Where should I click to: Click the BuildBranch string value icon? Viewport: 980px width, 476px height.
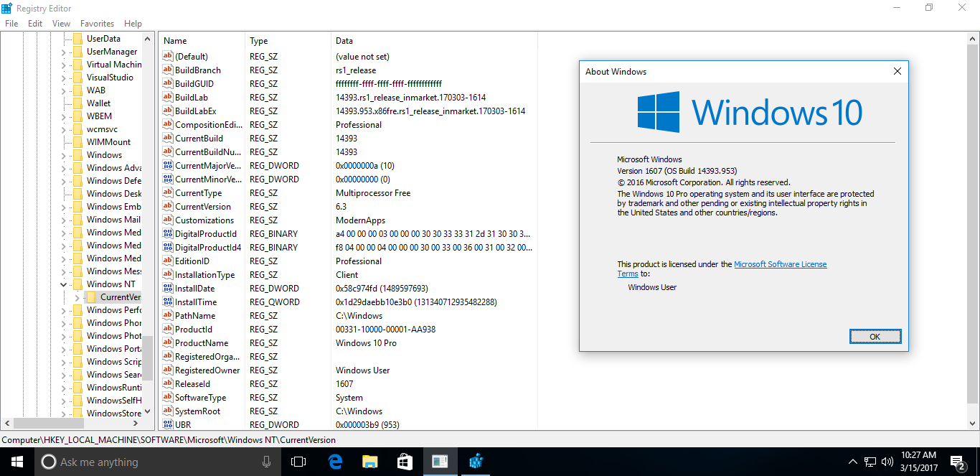[x=169, y=70]
